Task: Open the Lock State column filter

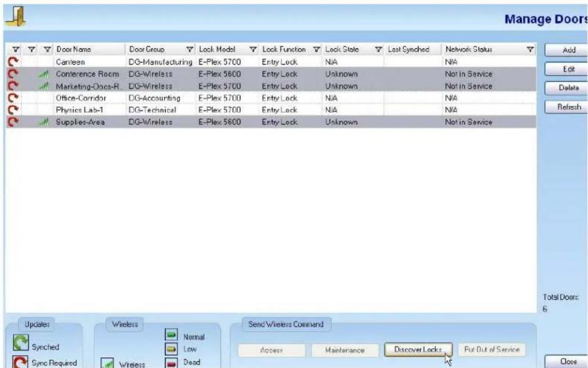Action: [x=378, y=49]
